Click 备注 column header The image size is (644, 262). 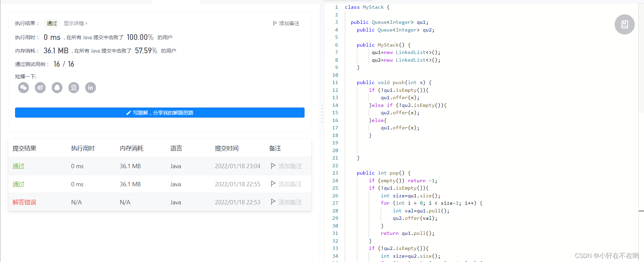[x=275, y=148]
